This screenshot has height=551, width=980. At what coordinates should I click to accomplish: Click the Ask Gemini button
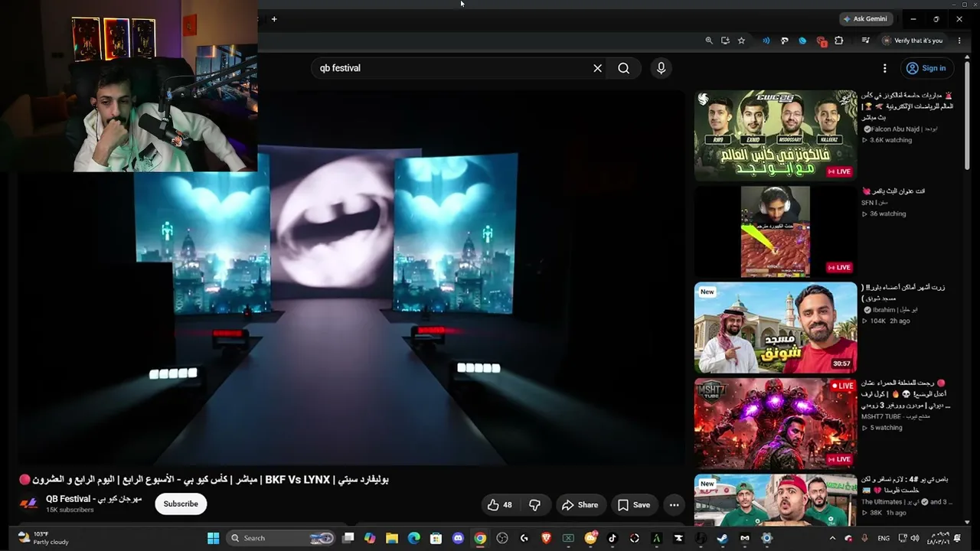[865, 18]
